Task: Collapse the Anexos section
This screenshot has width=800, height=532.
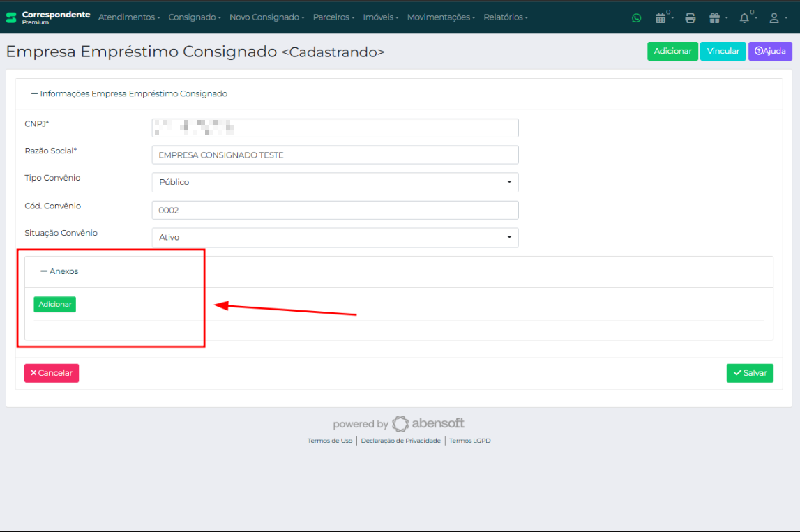Action: coord(59,271)
